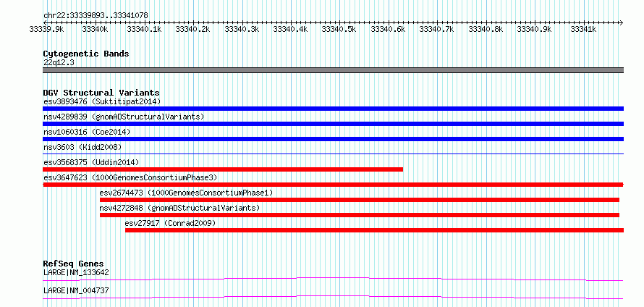This screenshot has height=307, width=644.
Task: Click the red bar for esv3647623
Action: (333, 185)
